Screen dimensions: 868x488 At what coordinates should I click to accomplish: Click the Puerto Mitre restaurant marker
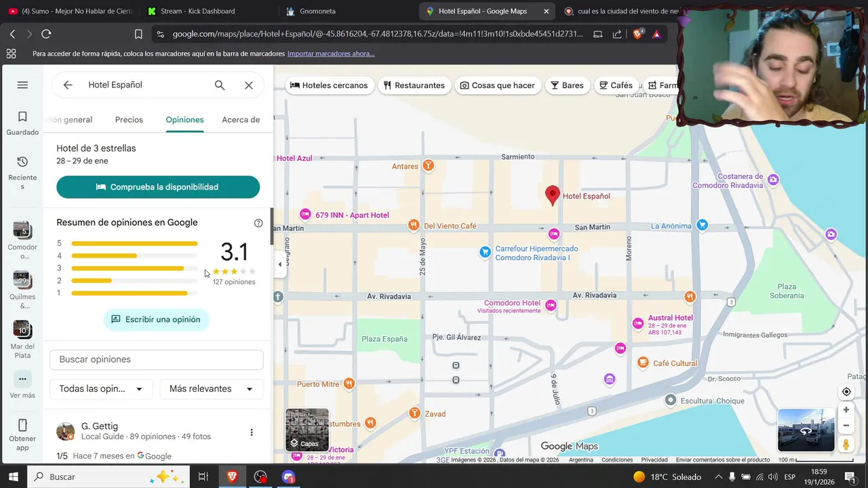click(349, 384)
